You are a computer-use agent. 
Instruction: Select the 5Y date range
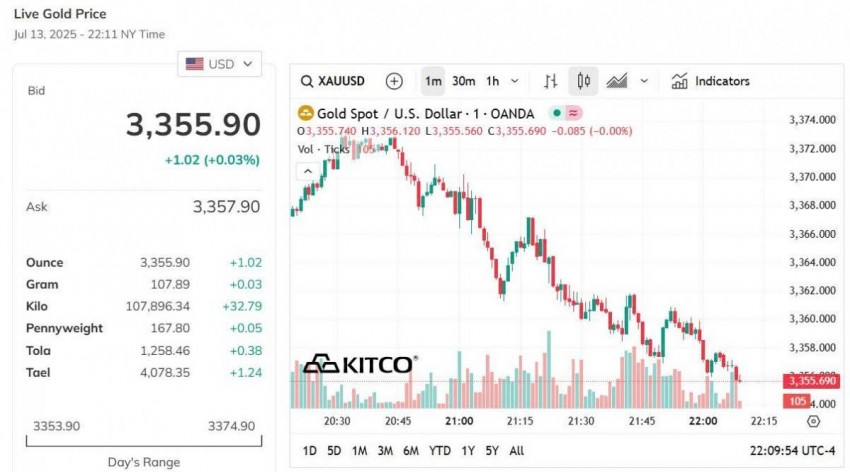pyautogui.click(x=491, y=450)
